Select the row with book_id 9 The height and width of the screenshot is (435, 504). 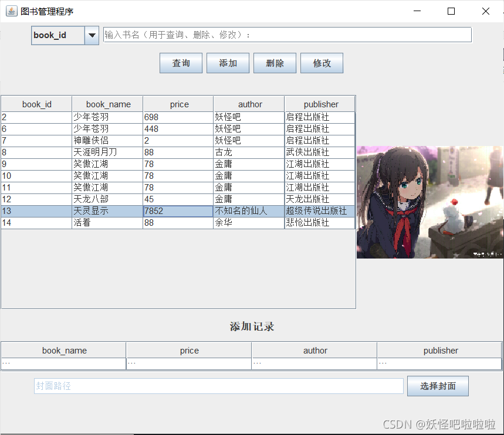point(178,164)
